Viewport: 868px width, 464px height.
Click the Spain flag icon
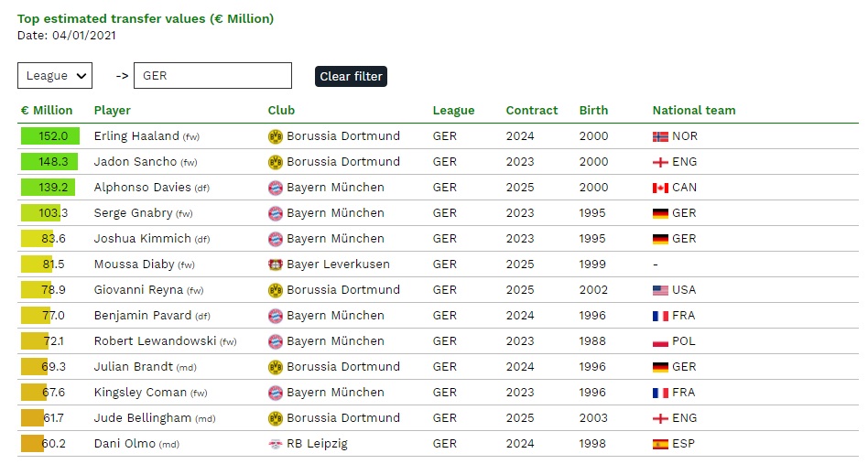660,444
